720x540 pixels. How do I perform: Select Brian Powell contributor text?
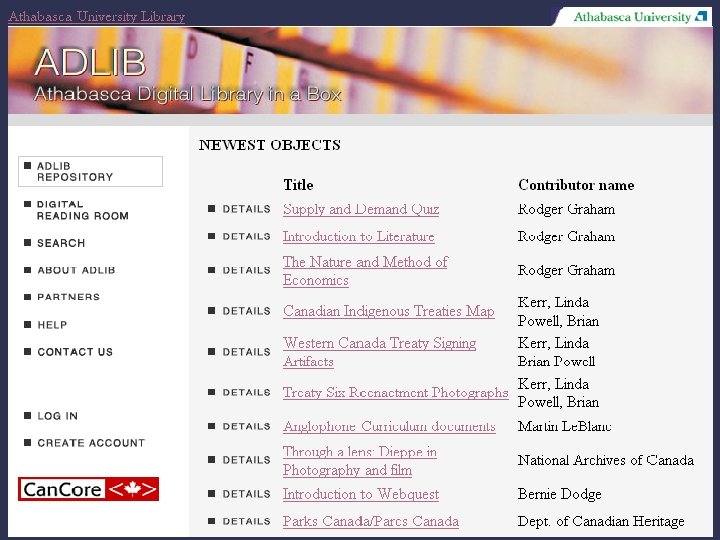click(556, 361)
